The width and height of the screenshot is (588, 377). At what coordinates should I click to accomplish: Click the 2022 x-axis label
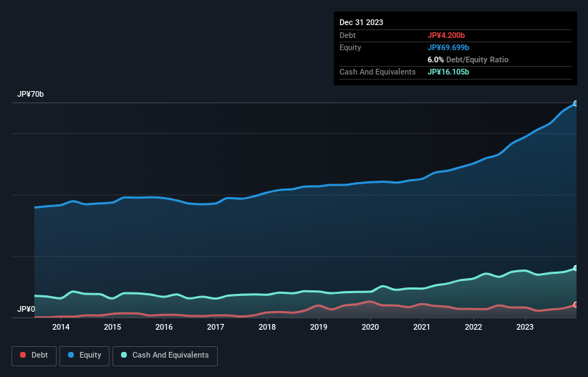(473, 327)
